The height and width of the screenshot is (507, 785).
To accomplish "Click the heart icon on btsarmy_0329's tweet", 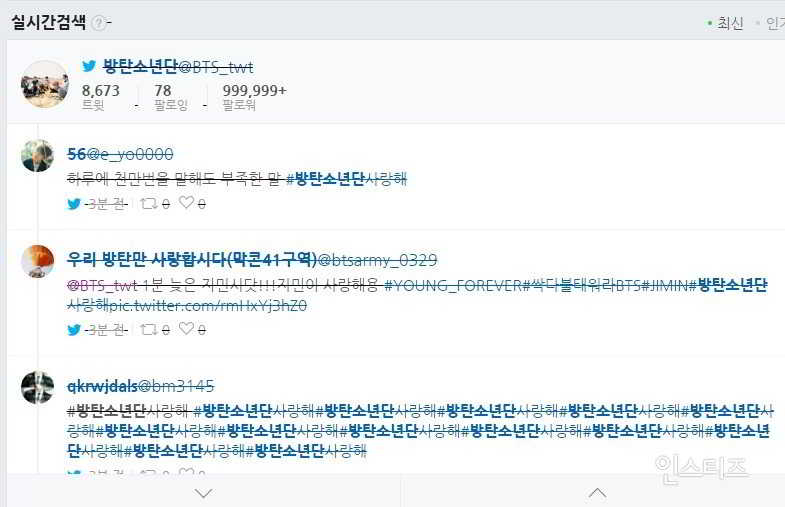I will pyautogui.click(x=186, y=329).
